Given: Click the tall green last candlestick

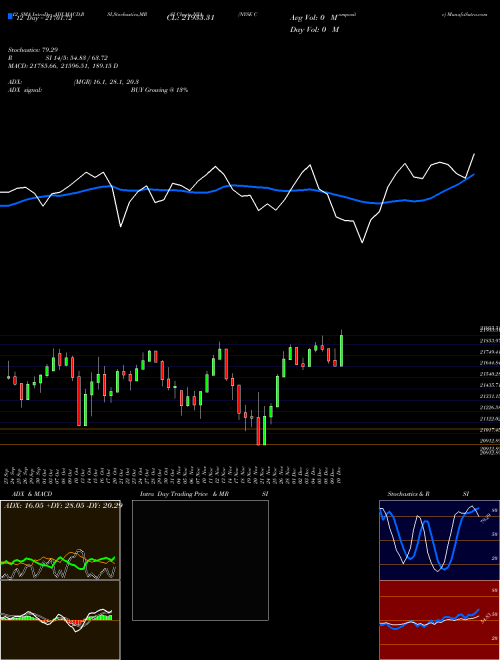Looking at the screenshot, I should click(x=341, y=350).
